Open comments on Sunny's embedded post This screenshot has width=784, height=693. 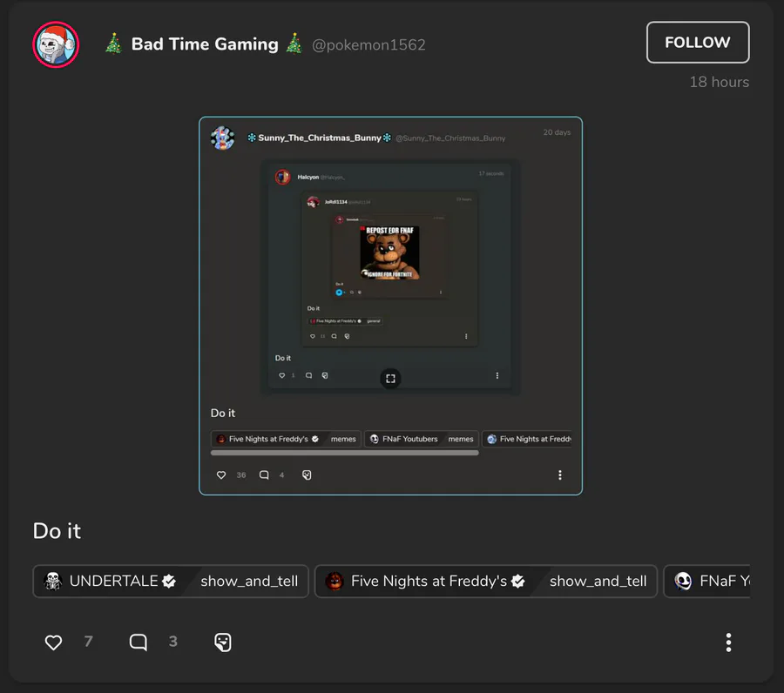(x=264, y=474)
